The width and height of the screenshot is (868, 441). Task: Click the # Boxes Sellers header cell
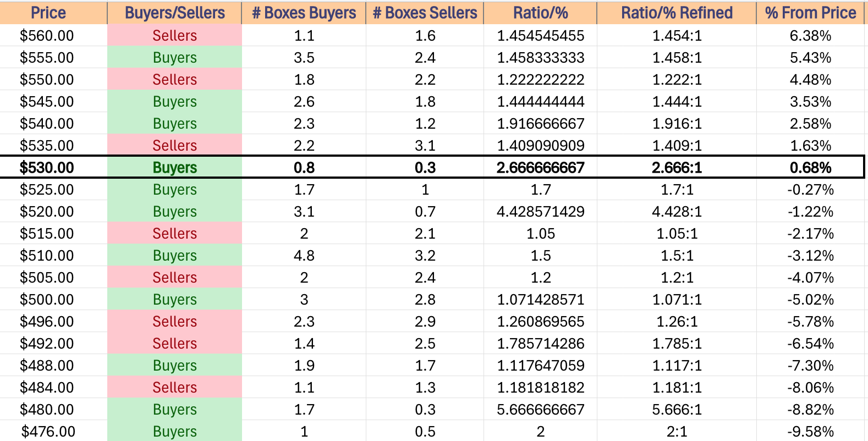425,13
